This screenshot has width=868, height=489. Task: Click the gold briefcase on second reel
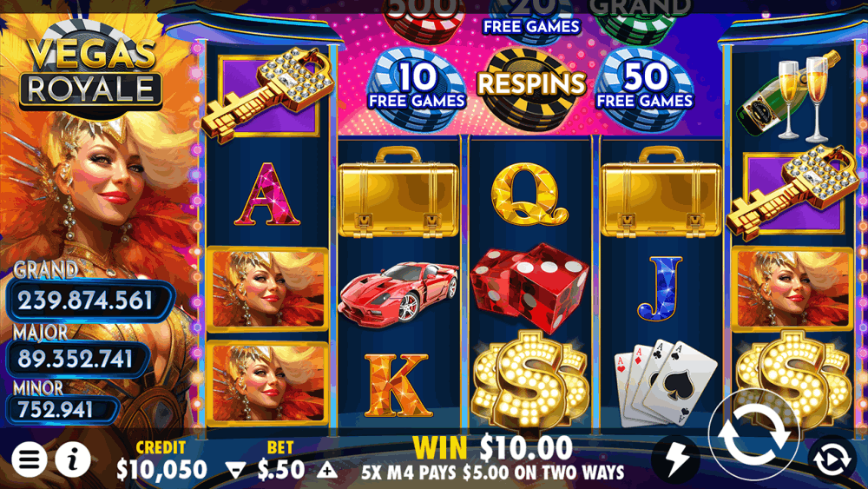pyautogui.click(x=398, y=192)
